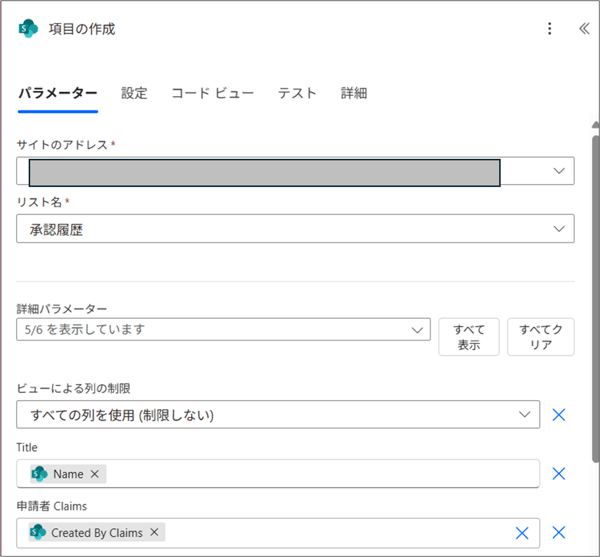600x557 pixels.
Task: Expand the サイトのアドレス dropdown
Action: tap(559, 171)
